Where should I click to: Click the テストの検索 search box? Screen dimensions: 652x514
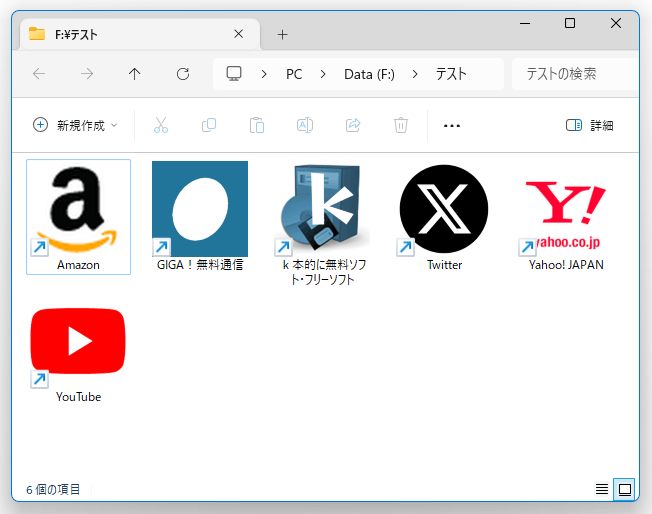575,74
